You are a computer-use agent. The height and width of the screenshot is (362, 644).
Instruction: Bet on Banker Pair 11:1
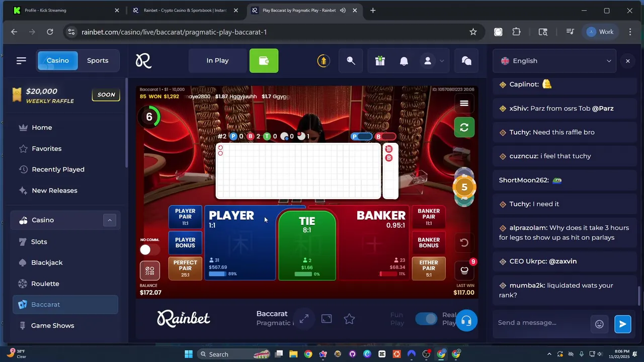coord(429,217)
